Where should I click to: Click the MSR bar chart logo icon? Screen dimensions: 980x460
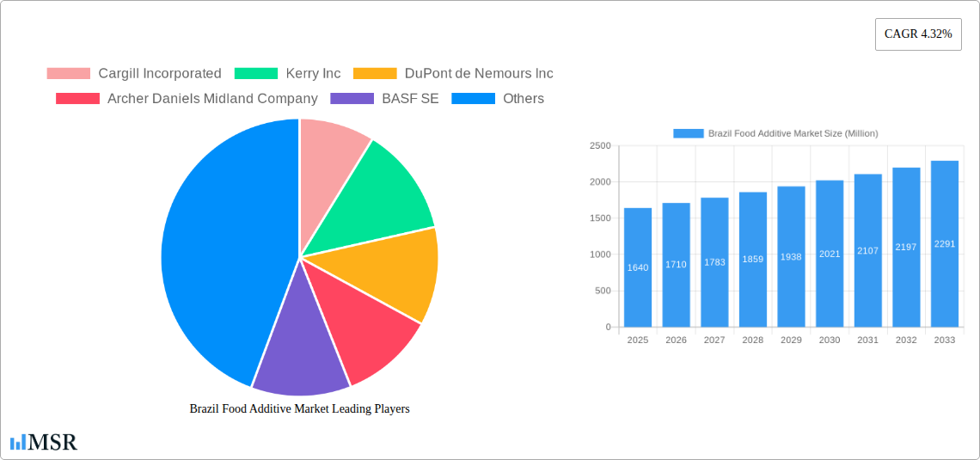click(18, 442)
